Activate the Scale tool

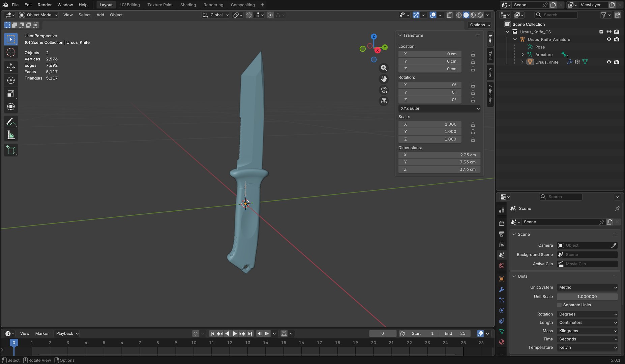coord(11,93)
